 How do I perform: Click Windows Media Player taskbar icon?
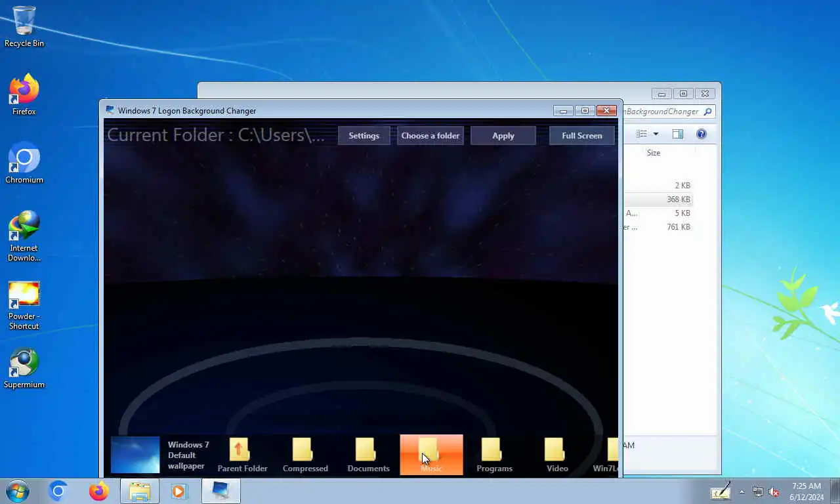tap(180, 491)
